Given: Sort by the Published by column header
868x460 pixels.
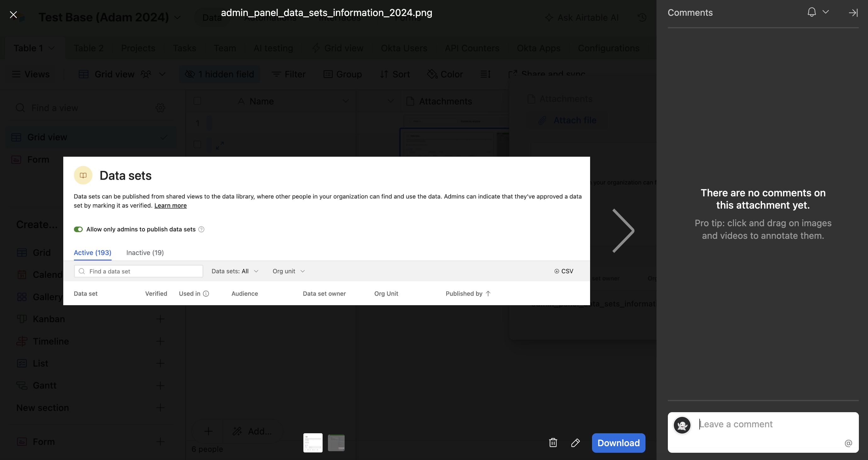Looking at the screenshot, I should point(468,293).
